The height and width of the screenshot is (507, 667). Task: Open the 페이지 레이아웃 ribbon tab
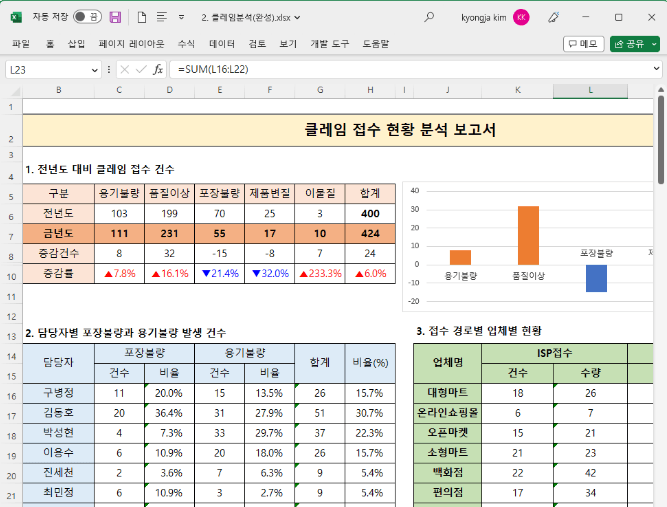click(x=131, y=44)
